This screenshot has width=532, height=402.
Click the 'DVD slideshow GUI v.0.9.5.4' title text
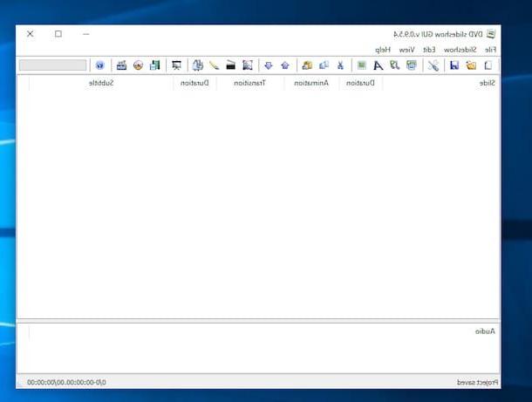pos(438,34)
